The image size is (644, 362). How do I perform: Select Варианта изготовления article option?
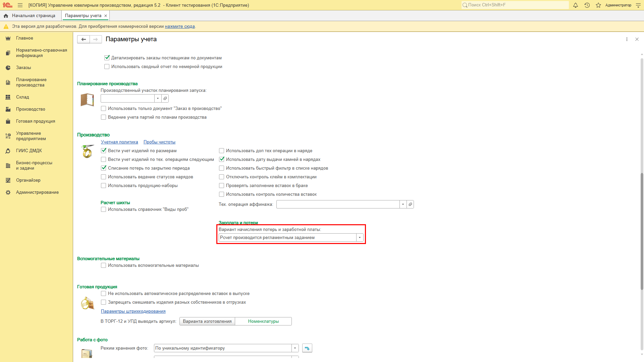tap(207, 321)
